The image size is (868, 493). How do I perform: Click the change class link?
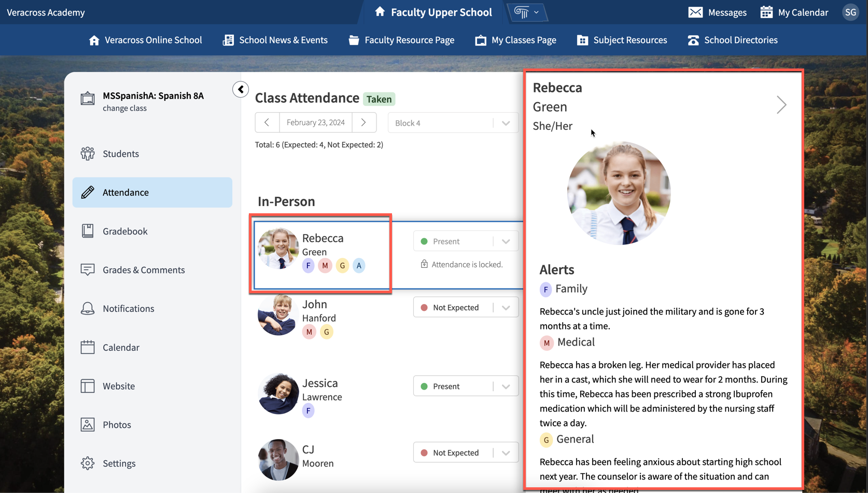[125, 108]
